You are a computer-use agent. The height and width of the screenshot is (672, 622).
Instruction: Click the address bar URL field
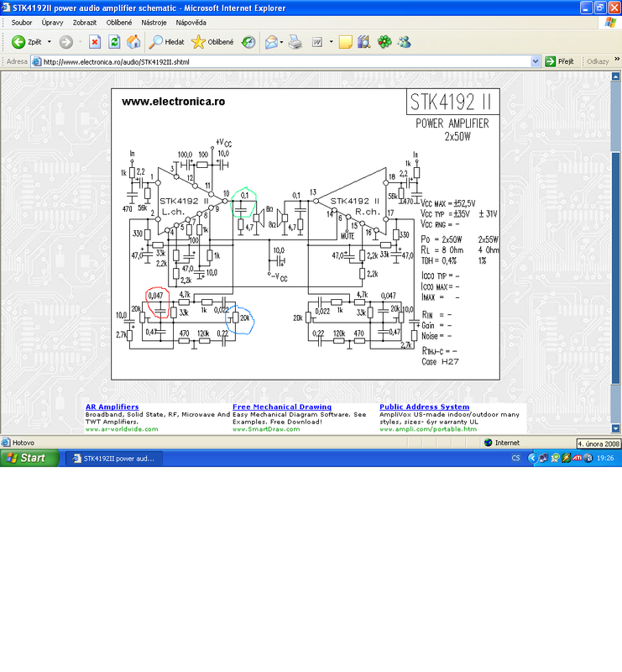point(286,61)
